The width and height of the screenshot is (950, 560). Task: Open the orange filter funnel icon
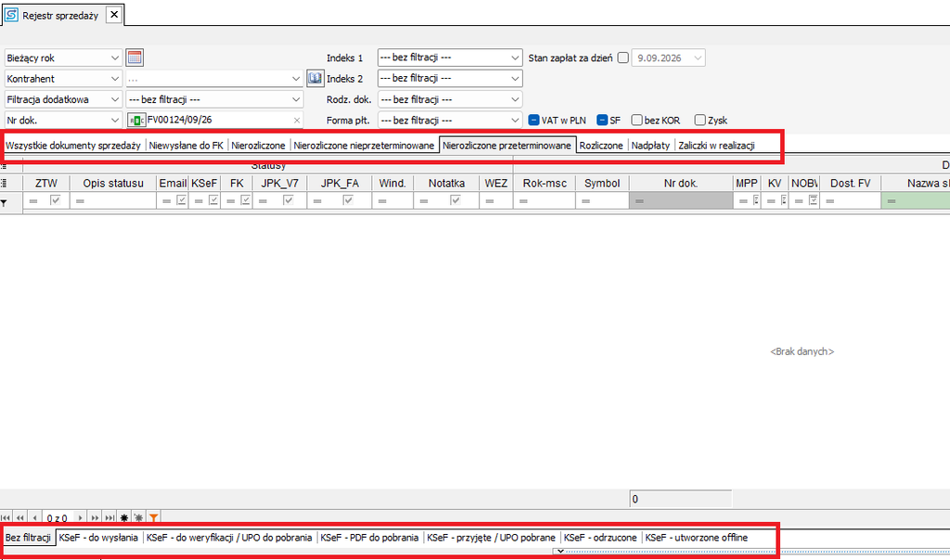click(154, 518)
